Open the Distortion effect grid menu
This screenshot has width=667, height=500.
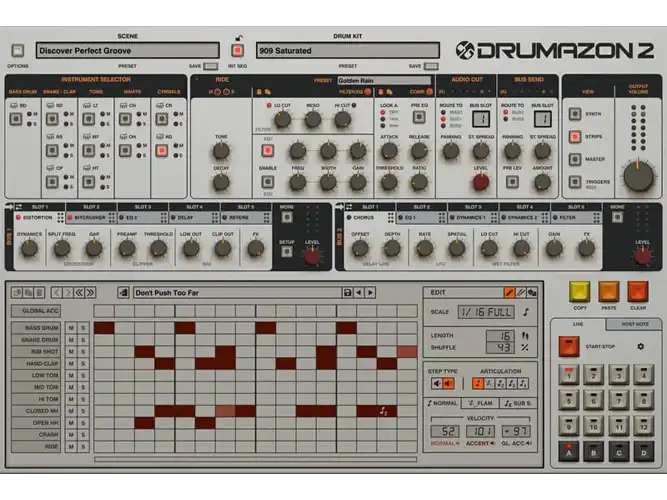tap(60, 217)
